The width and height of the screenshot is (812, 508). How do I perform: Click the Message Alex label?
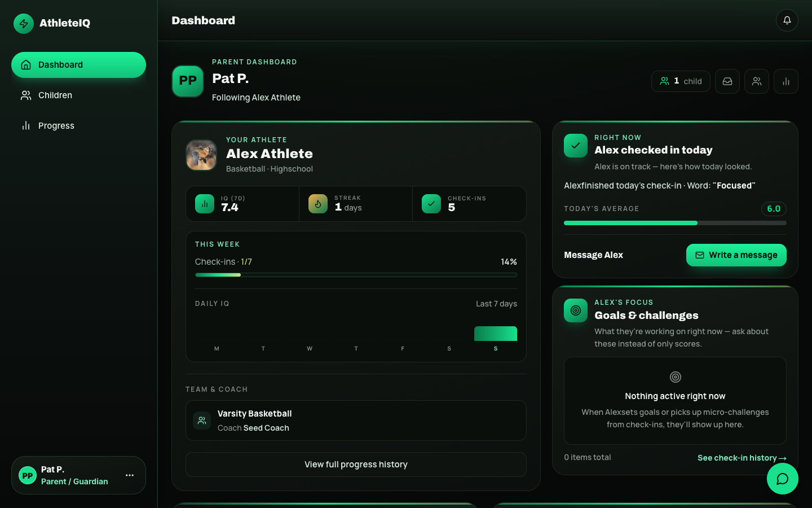pyautogui.click(x=593, y=255)
